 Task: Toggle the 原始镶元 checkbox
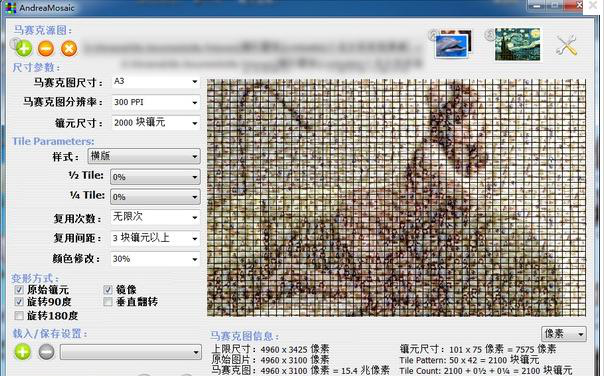pos(19,290)
